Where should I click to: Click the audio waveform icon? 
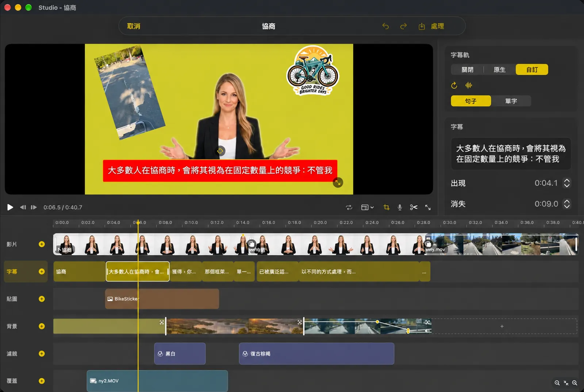point(469,85)
